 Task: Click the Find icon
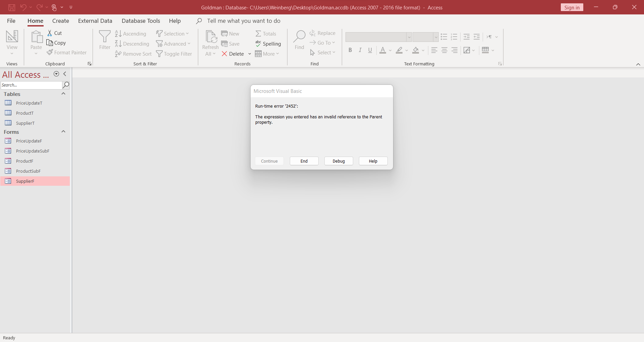[x=299, y=40]
